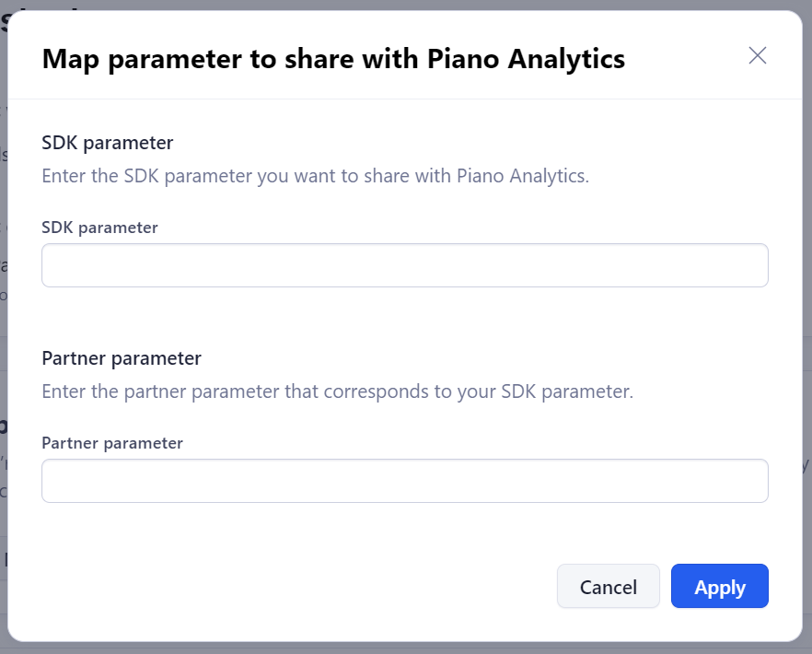812x654 pixels.
Task: Apply the parameter mapping
Action: pyautogui.click(x=719, y=587)
